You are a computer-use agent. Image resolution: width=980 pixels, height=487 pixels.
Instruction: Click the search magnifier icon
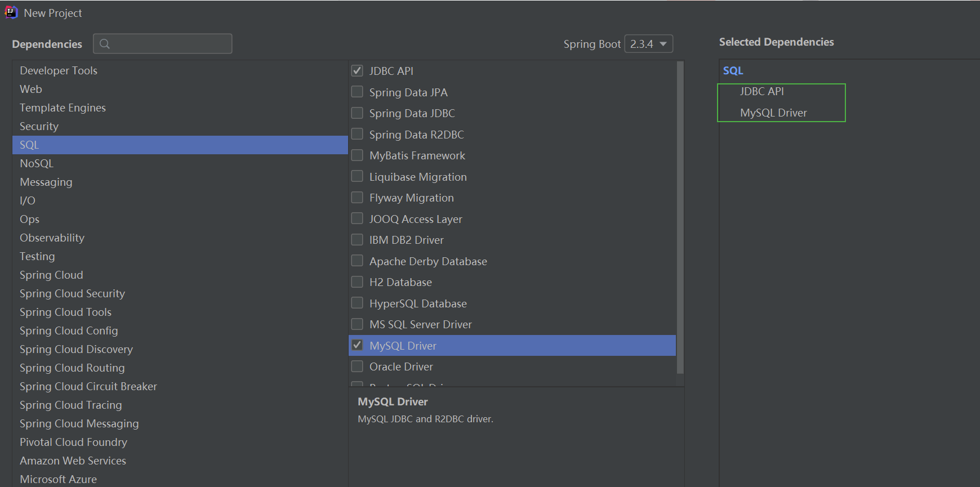click(x=105, y=44)
